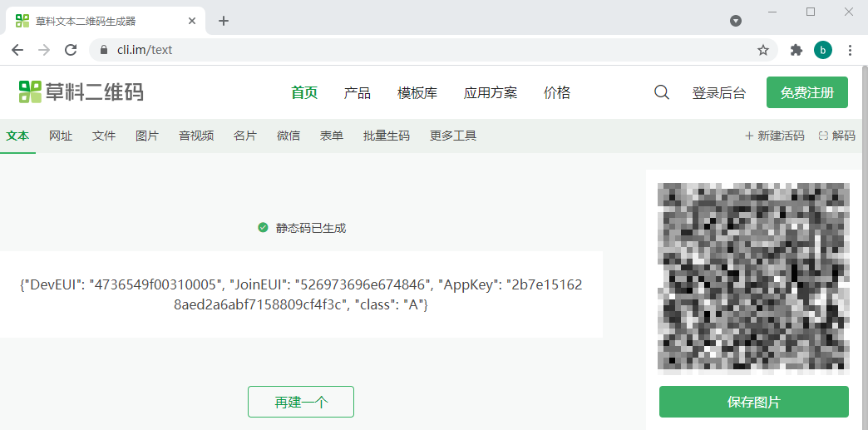Image resolution: width=868 pixels, height=430 pixels.
Task: Click the 再建一个 button
Action: tap(301, 402)
